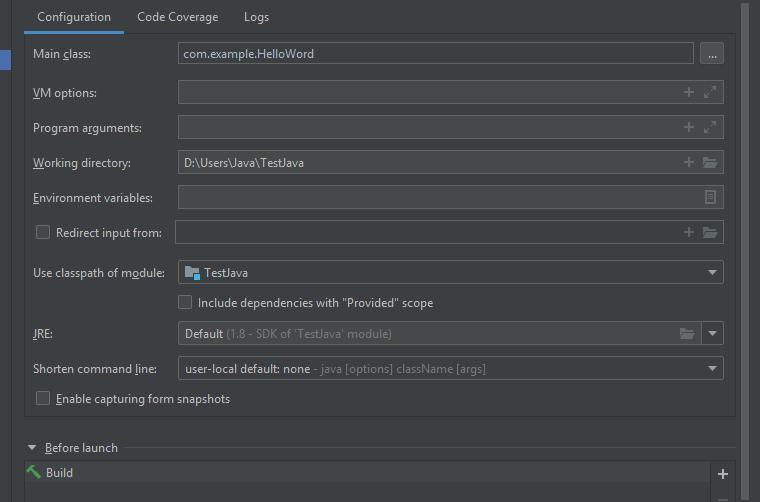Enable capturing form snapshots checkbox
The width and height of the screenshot is (760, 502).
click(43, 398)
